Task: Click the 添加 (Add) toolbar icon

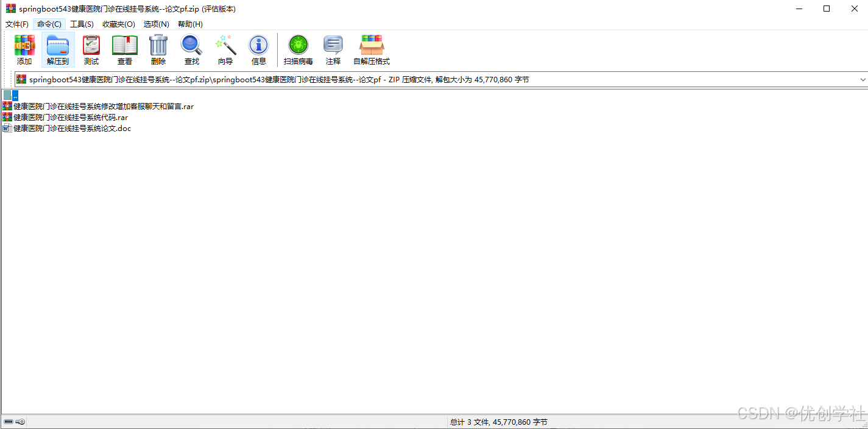Action: (x=24, y=49)
